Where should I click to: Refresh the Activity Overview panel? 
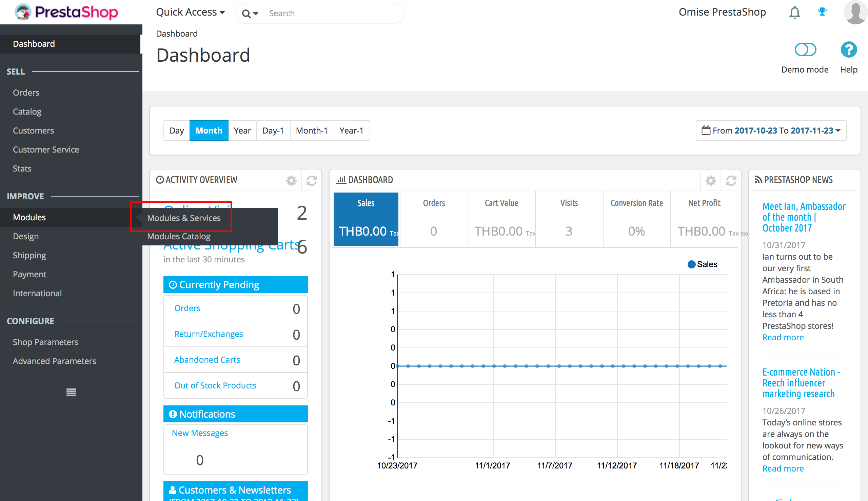[x=312, y=180]
